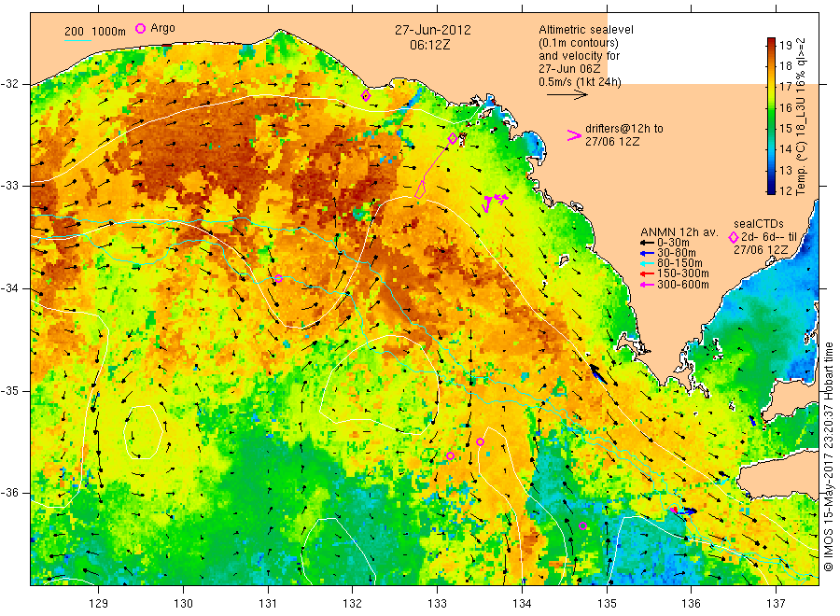Click Argo float marker near 133.1°E 35.7°S
Image resolution: width=840 pixels, height=616 pixels.
(x=450, y=455)
